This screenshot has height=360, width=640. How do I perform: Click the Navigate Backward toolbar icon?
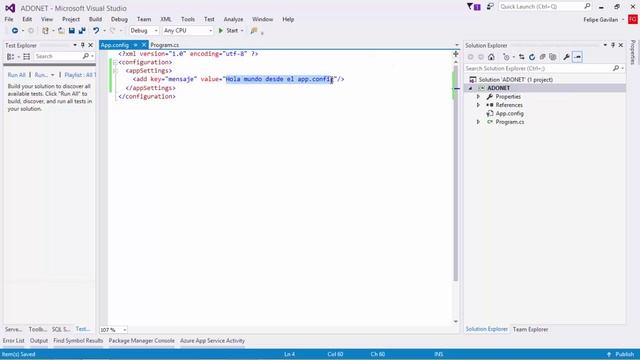point(15,31)
